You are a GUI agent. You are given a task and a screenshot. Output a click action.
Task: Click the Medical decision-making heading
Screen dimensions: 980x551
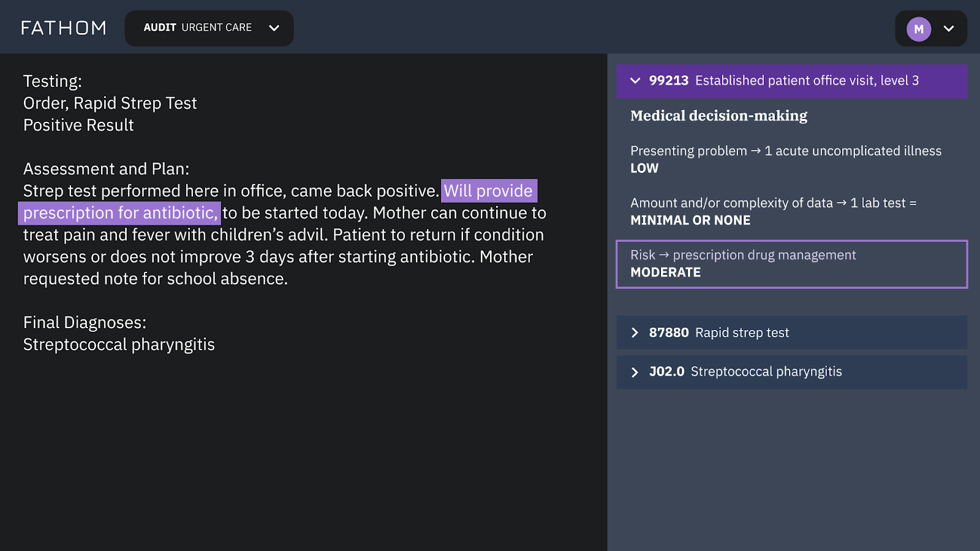(718, 116)
